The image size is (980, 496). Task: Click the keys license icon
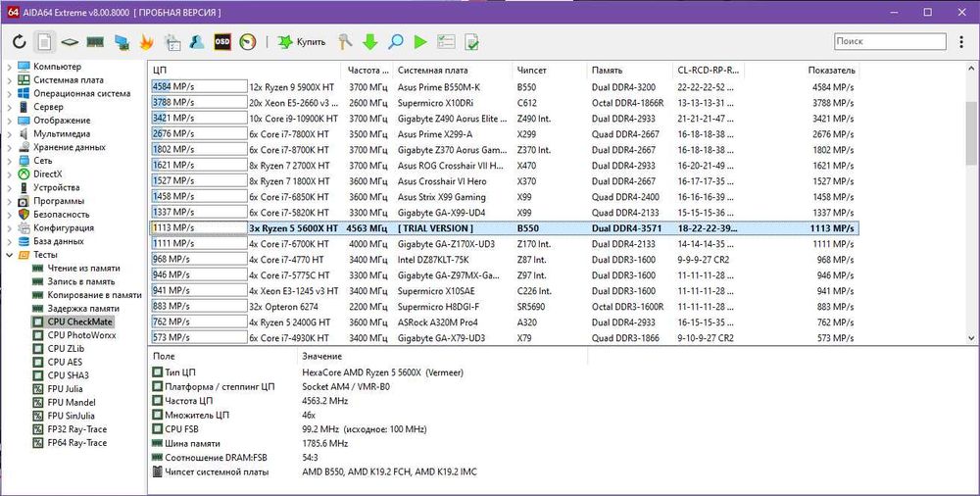(x=345, y=42)
